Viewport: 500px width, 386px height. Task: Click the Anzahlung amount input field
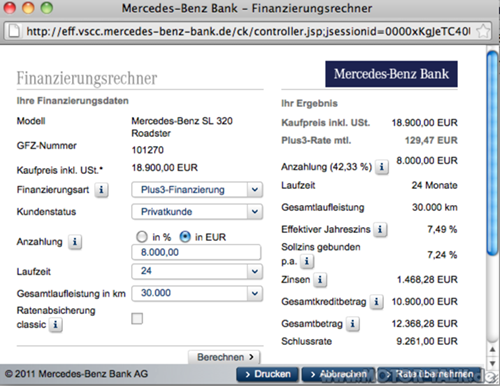[x=196, y=252]
